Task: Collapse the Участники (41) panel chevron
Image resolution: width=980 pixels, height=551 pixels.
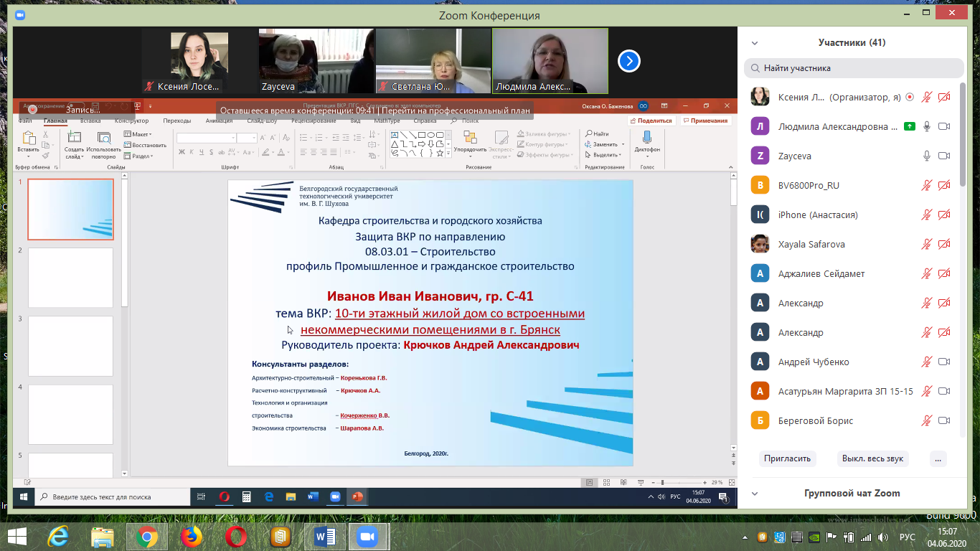Action: [x=754, y=43]
